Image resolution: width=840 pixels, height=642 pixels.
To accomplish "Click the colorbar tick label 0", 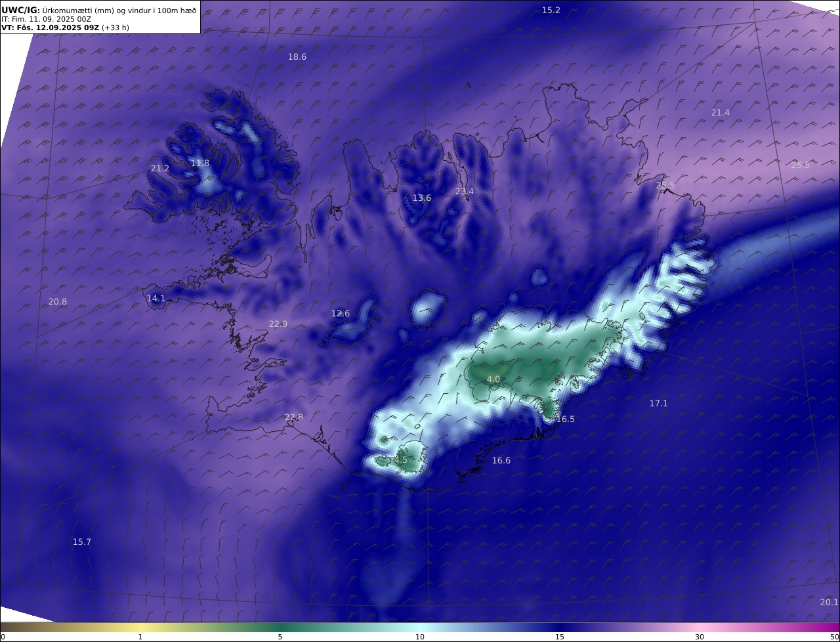I will [3, 637].
